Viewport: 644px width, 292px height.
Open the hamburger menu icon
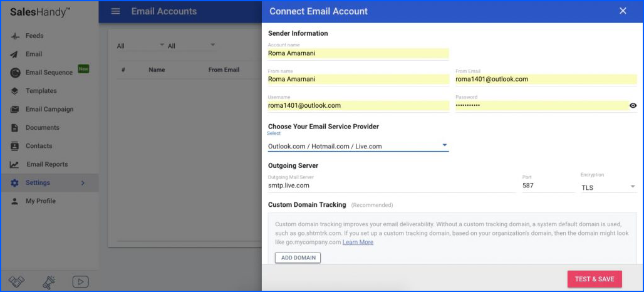[x=116, y=11]
